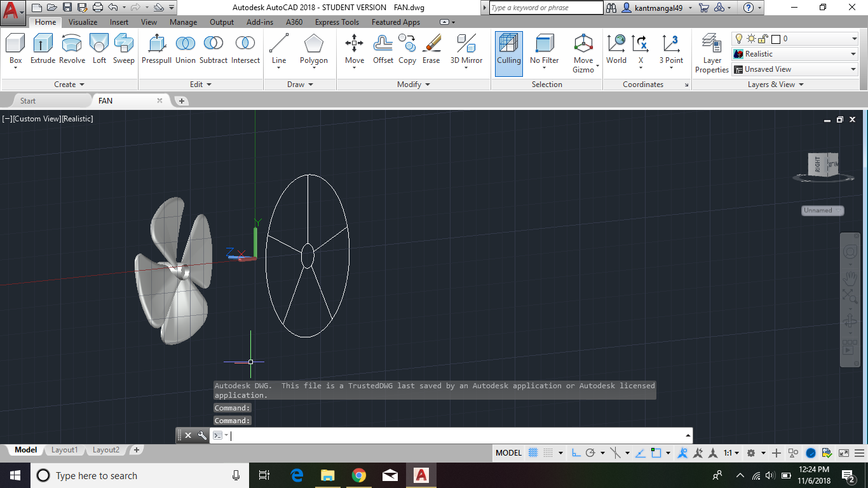Click the Erase tool
Image resolution: width=868 pixels, height=488 pixels.
pyautogui.click(x=431, y=49)
